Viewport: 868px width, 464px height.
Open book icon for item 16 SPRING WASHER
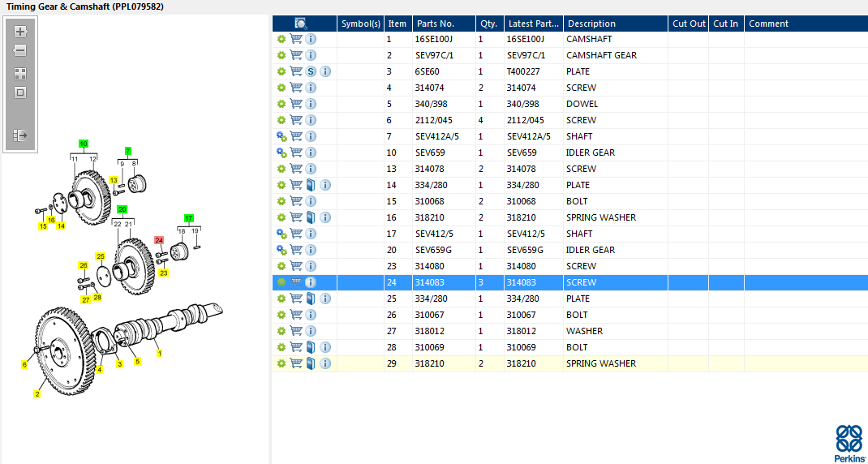coord(311,217)
